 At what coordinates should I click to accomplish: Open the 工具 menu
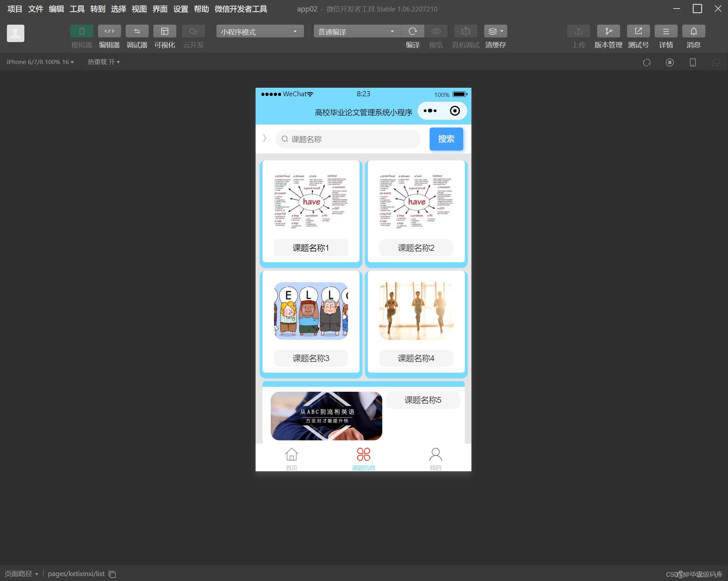point(77,9)
